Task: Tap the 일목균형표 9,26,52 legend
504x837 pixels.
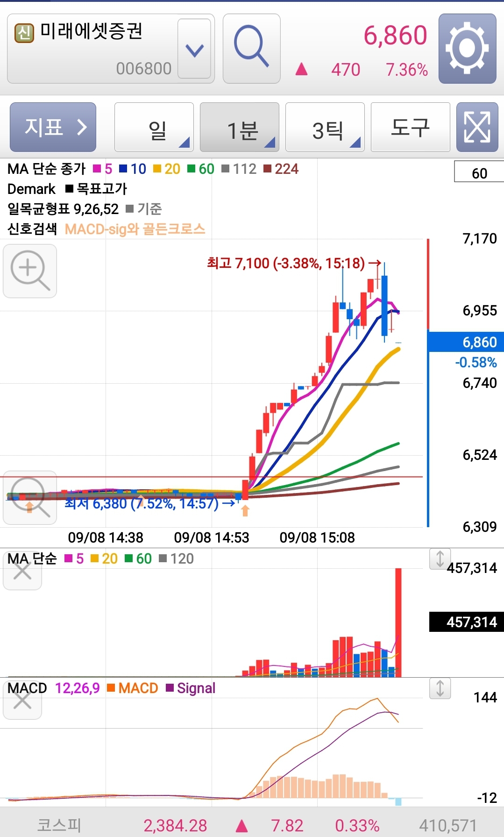Action: (x=63, y=209)
